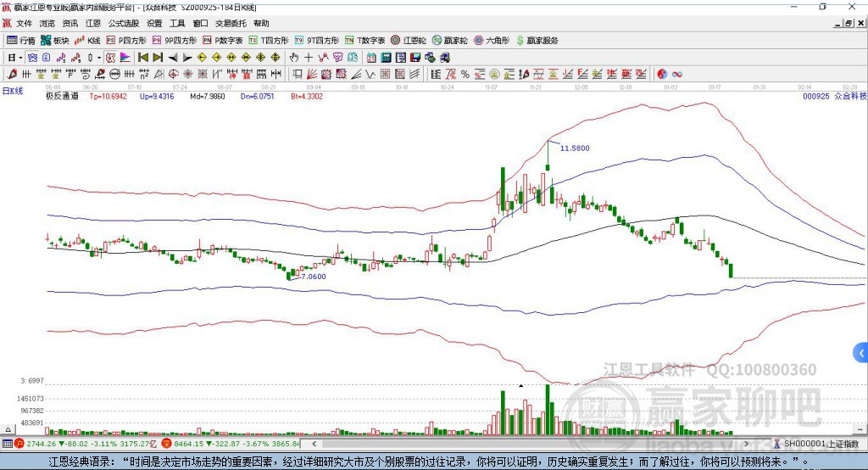Open the 行情 quotes view
Viewport: 868px width, 470px height.
(x=21, y=41)
